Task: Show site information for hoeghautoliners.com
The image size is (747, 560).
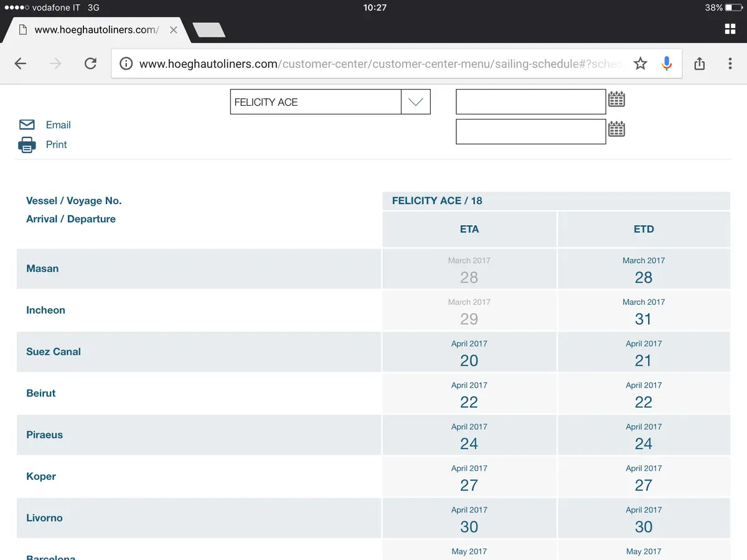Action: click(126, 63)
